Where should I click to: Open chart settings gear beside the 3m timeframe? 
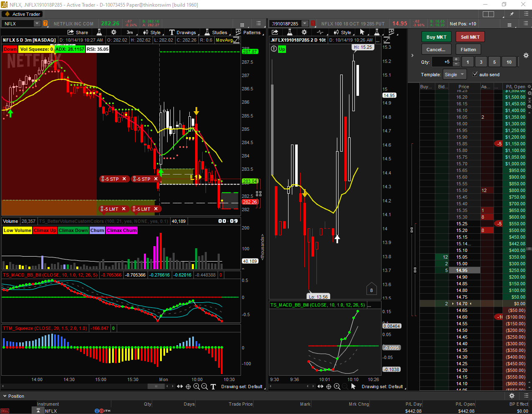coord(113,32)
